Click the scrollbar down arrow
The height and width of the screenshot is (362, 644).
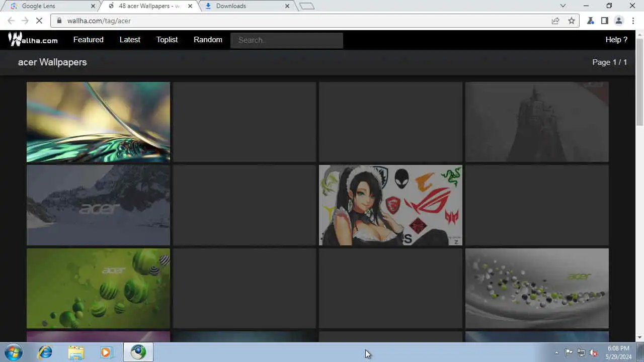[639, 337]
